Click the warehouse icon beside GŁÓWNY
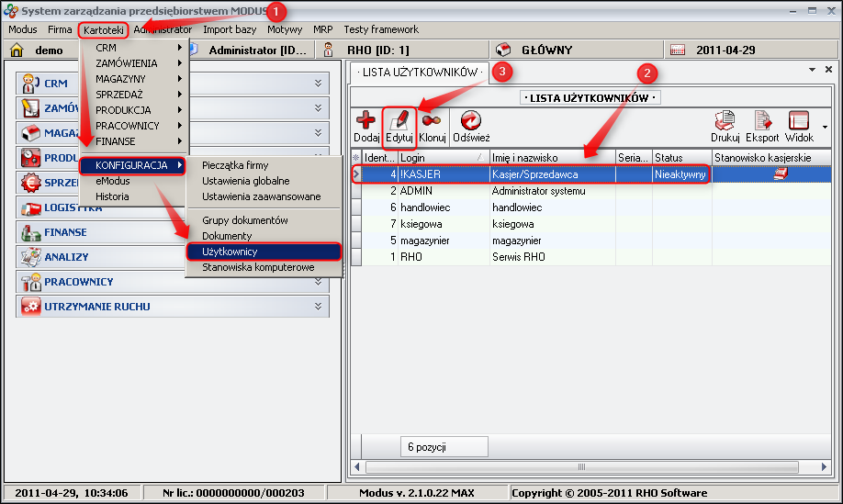Image resolution: width=843 pixels, height=504 pixels. [503, 50]
